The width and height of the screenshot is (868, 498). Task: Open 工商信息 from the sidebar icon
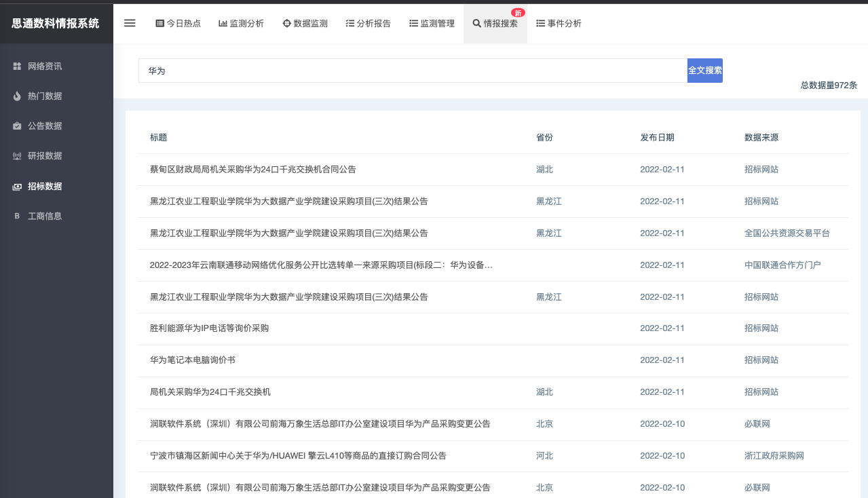[16, 216]
